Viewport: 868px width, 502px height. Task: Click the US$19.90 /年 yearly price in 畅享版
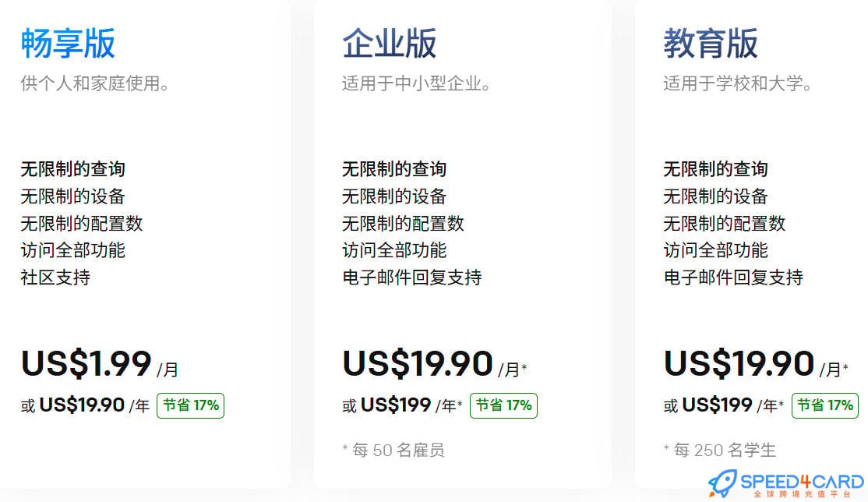click(94, 405)
